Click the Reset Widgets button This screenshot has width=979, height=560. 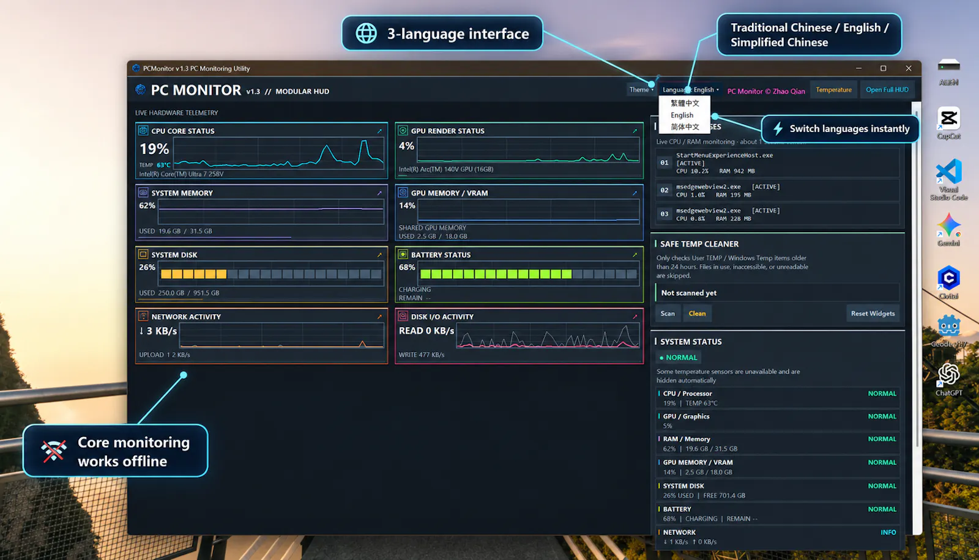pyautogui.click(x=873, y=314)
